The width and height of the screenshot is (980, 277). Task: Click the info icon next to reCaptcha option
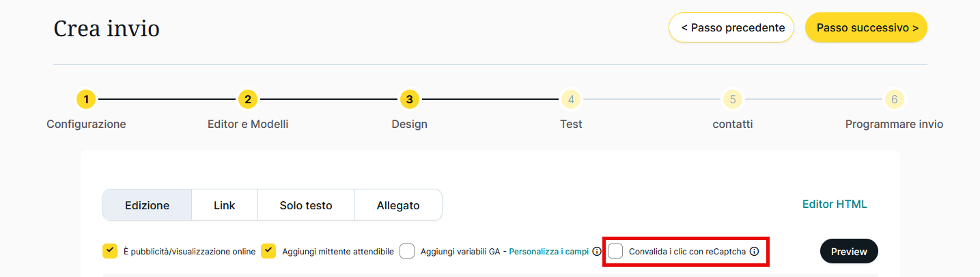(754, 251)
